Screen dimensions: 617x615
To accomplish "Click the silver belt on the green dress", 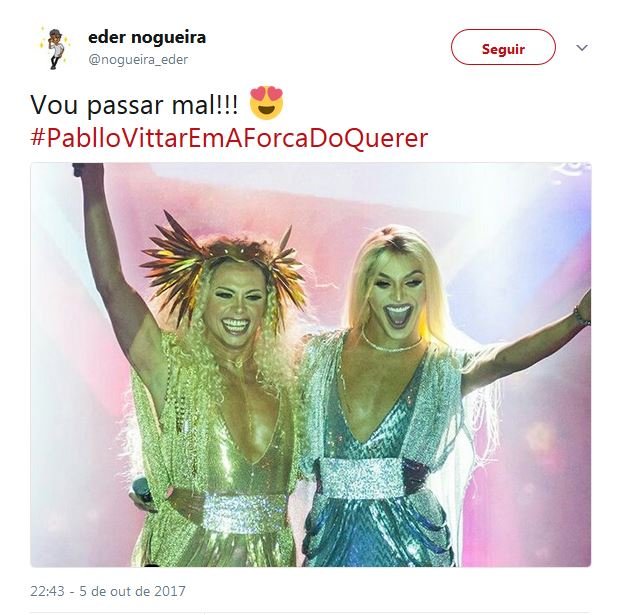I will [x=244, y=512].
